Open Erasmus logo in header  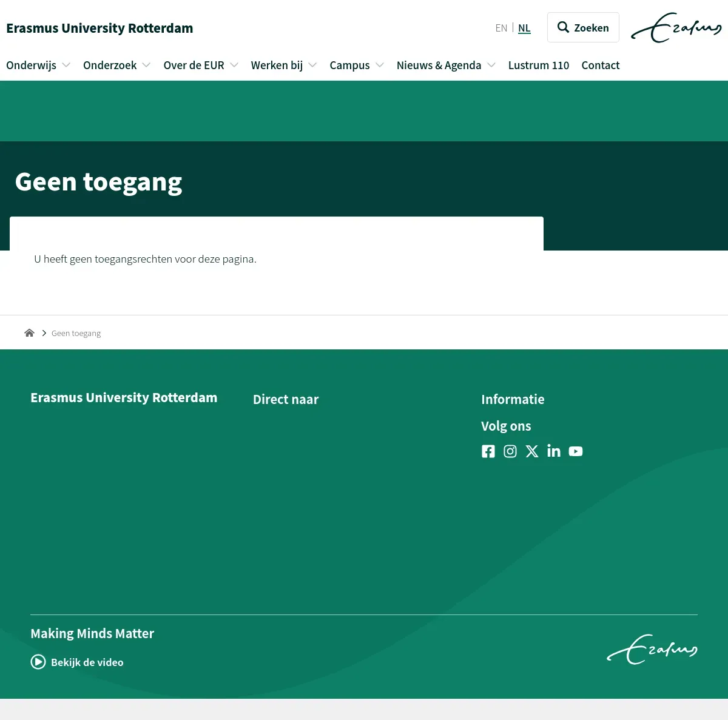coord(676,28)
